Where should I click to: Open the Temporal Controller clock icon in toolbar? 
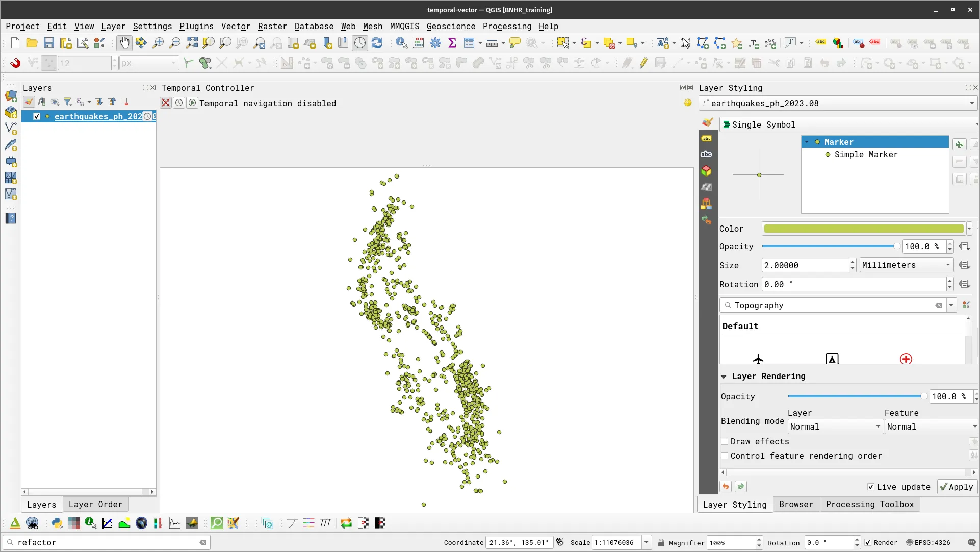pyautogui.click(x=360, y=43)
